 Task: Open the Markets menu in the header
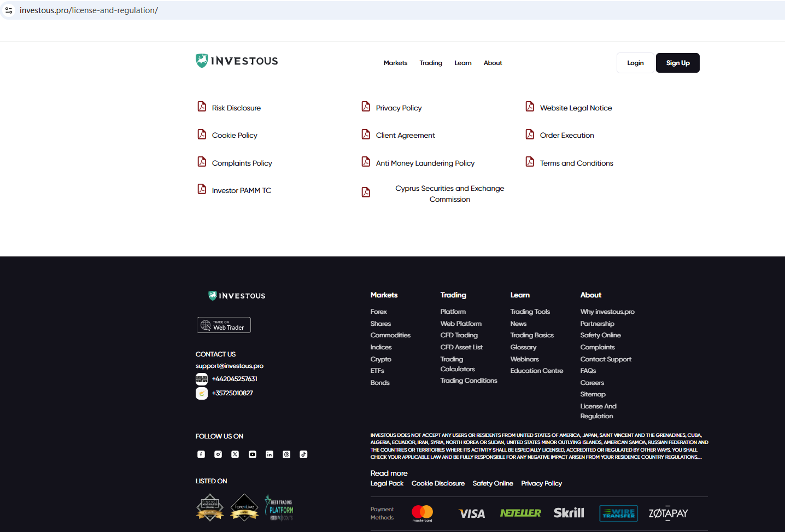coord(395,63)
